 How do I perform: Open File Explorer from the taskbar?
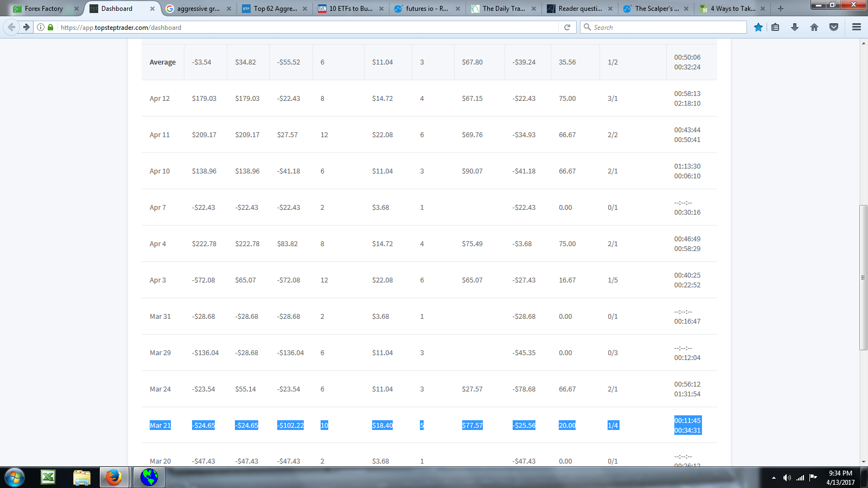(81, 477)
